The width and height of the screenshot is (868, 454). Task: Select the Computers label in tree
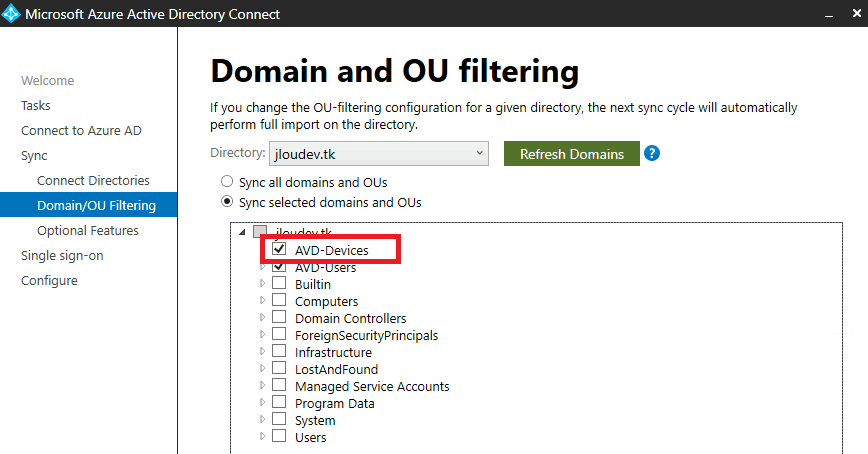tap(327, 302)
